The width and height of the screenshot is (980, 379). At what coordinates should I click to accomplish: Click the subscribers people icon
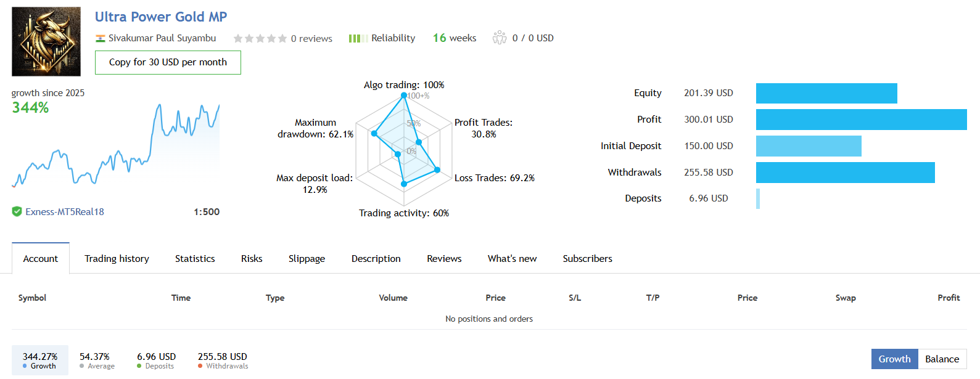(x=500, y=38)
